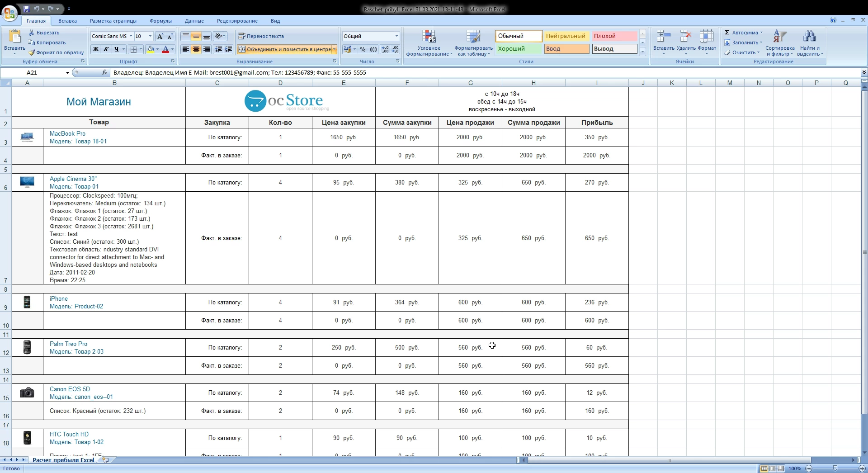This screenshot has height=473, width=868.
Task: Toggle Italic (К) formatting
Action: tap(106, 49)
